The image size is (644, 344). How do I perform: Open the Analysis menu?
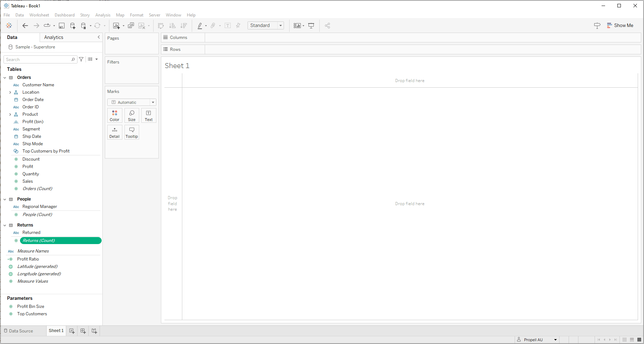[x=103, y=15]
